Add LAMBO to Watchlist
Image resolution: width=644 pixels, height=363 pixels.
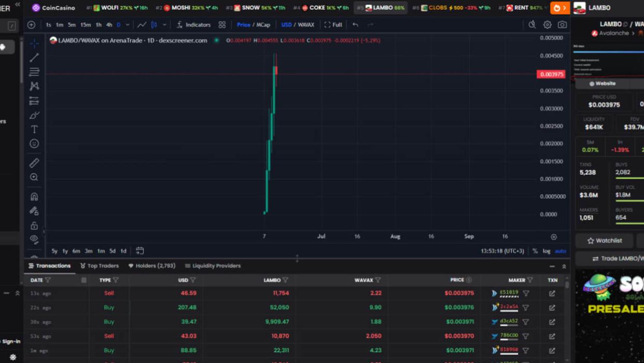(605, 241)
